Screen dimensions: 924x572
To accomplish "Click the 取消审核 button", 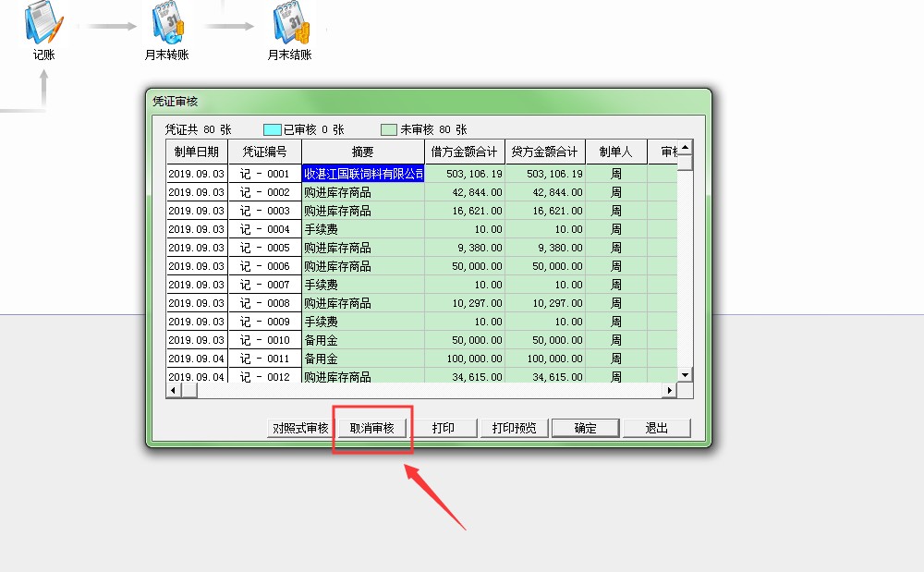I will tap(371, 428).
